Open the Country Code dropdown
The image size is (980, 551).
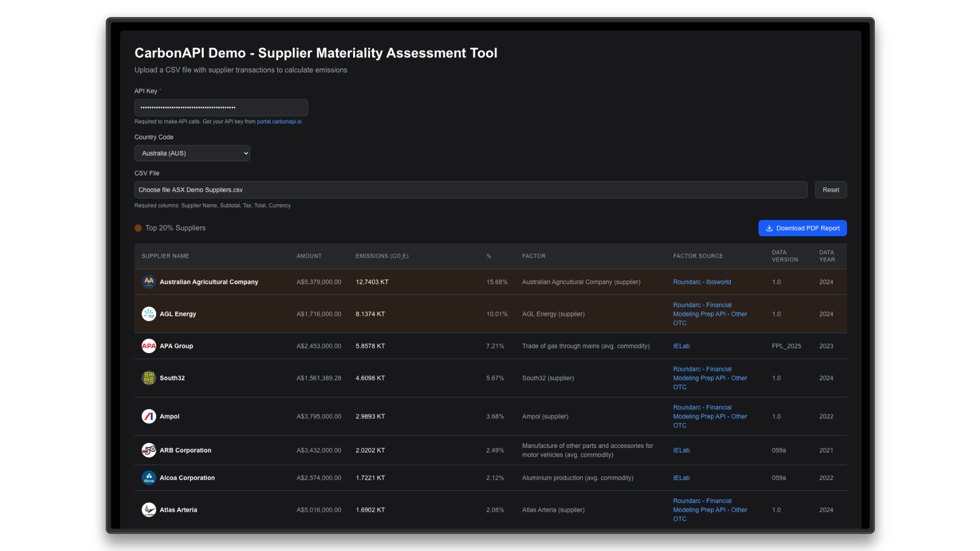[192, 153]
